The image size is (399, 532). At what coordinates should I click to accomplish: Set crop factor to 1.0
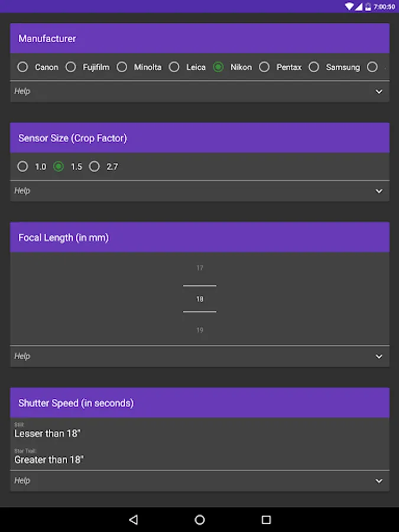[x=23, y=167]
